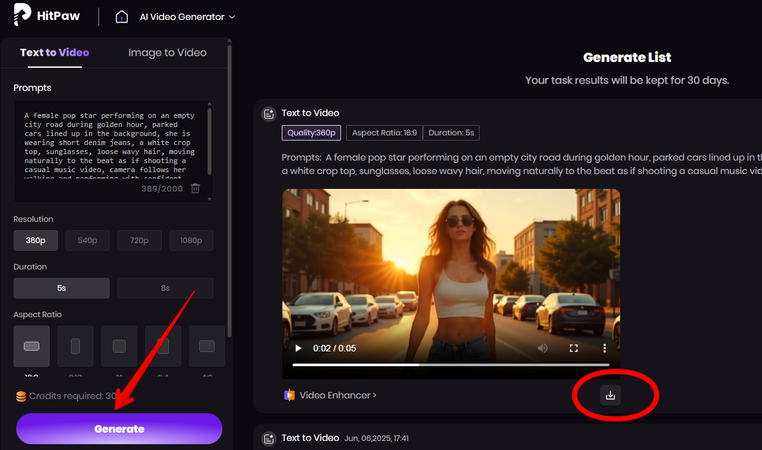The image size is (762, 450).
Task: Click the Duration: 5s tag
Action: point(451,133)
